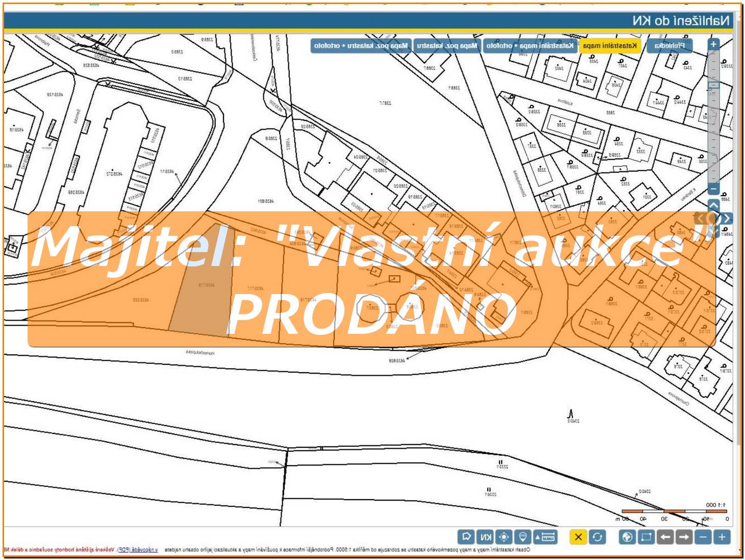Open the GPS coordinates pin tool
The width and height of the screenshot is (745, 560).
click(523, 537)
